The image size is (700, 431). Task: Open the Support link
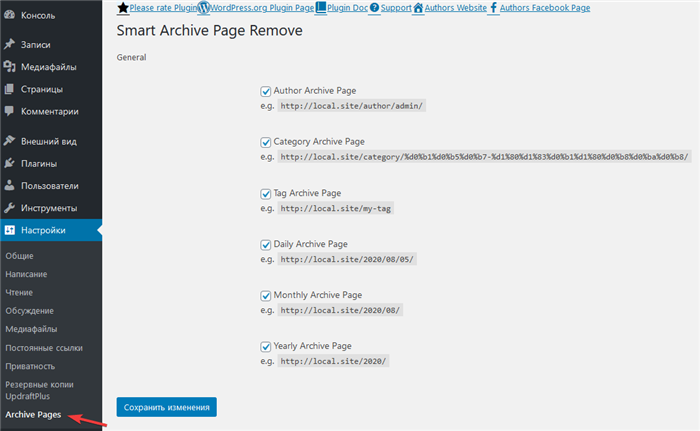coord(396,8)
